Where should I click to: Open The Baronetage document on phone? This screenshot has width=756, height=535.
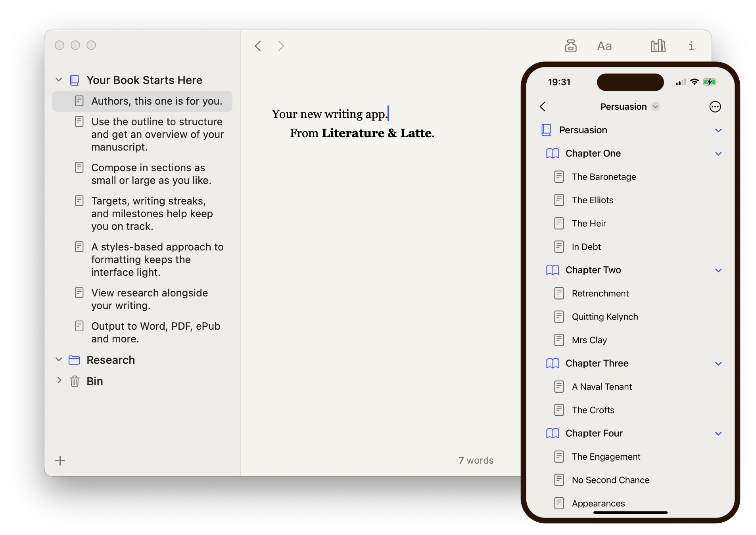coord(604,177)
